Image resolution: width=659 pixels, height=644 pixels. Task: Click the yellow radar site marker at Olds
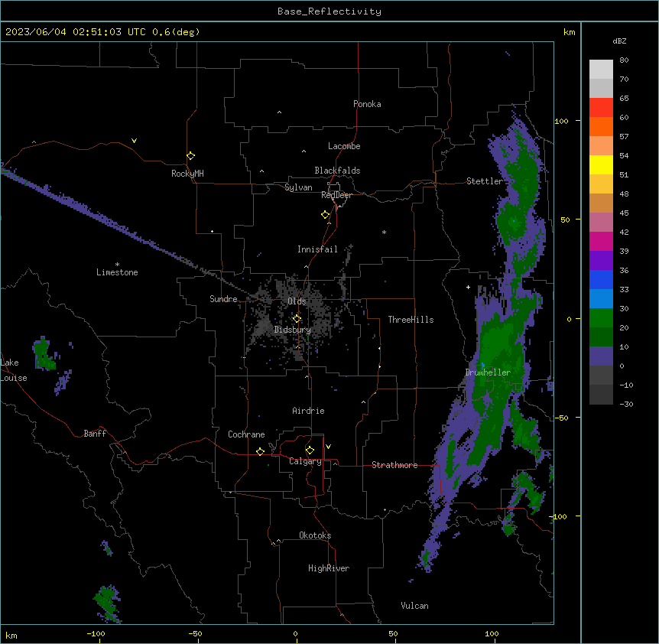[297, 319]
